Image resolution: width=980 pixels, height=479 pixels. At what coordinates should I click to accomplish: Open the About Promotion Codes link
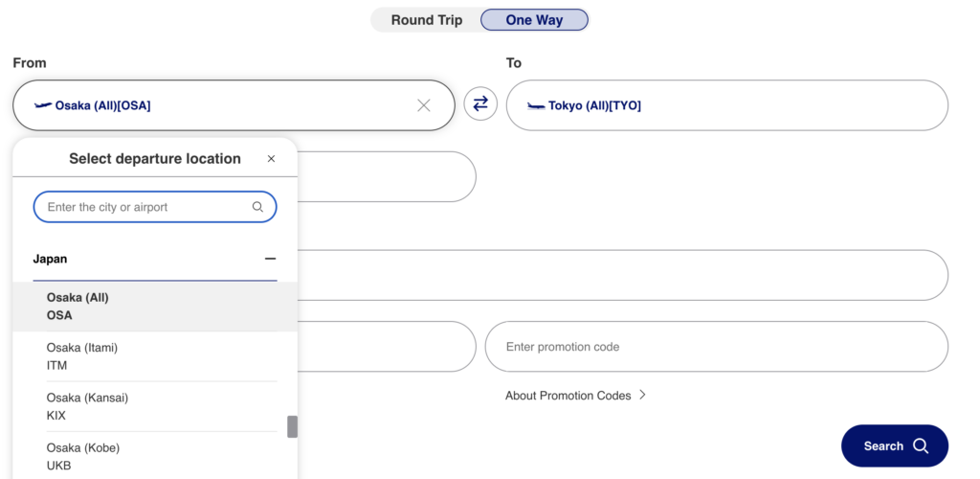pos(568,396)
